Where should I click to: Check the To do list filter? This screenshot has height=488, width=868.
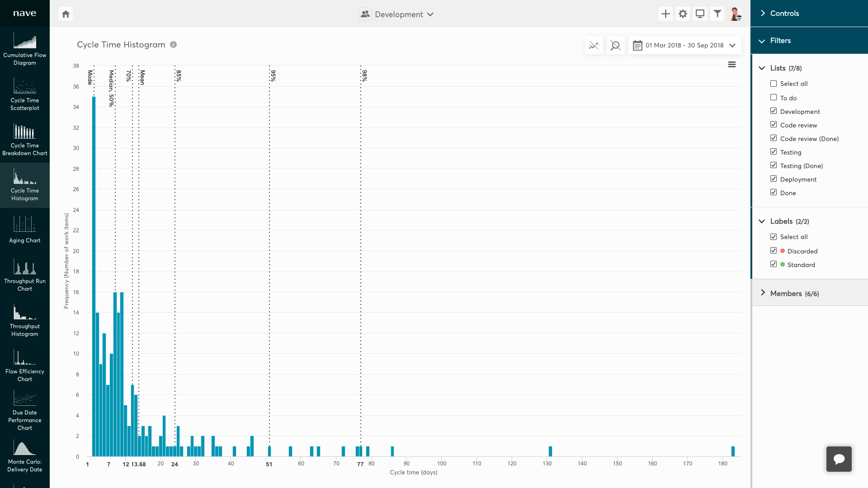coord(774,98)
